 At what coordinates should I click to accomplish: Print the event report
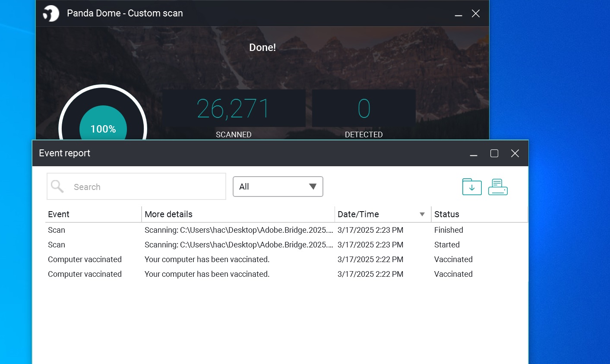[498, 187]
